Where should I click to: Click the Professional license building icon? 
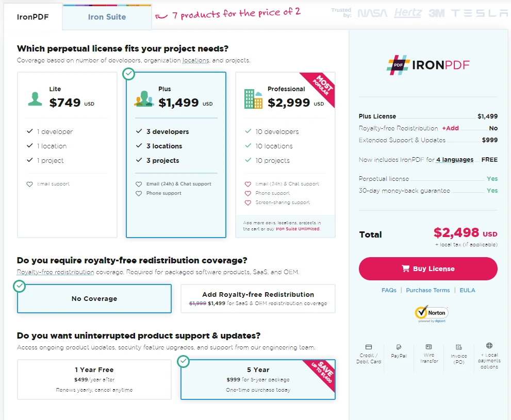(x=253, y=98)
